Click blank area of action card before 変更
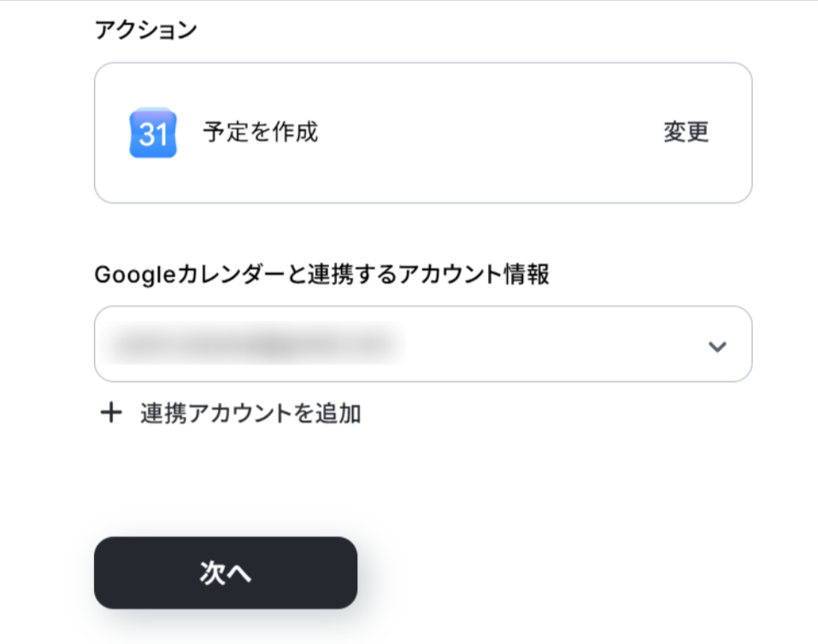The width and height of the screenshot is (818, 644). [x=491, y=133]
